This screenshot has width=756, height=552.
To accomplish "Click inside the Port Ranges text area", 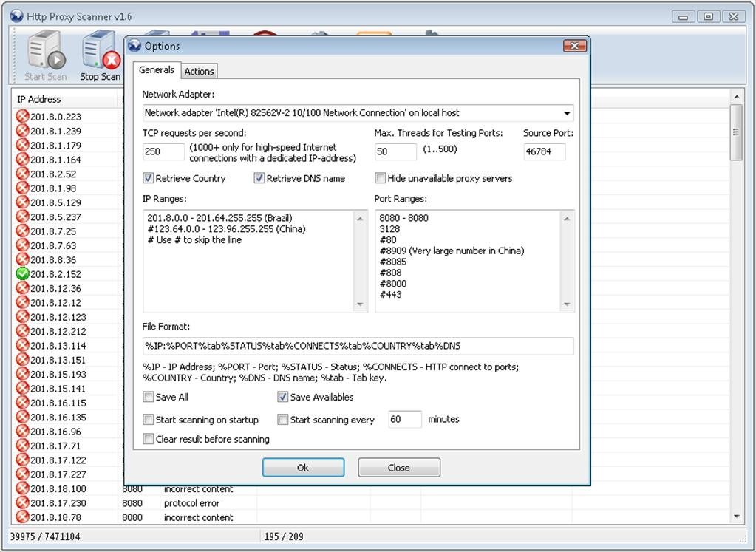I will coord(469,261).
